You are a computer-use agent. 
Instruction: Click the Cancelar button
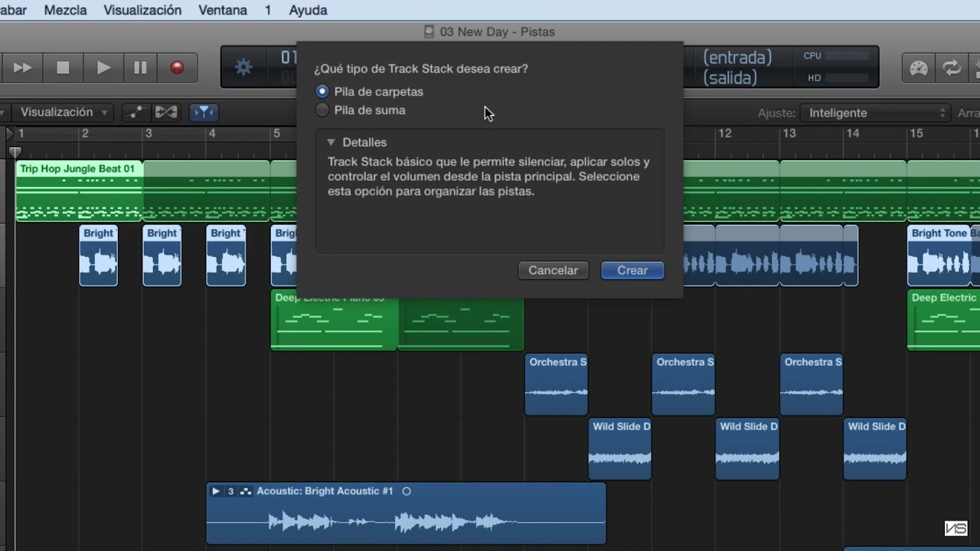pyautogui.click(x=553, y=270)
